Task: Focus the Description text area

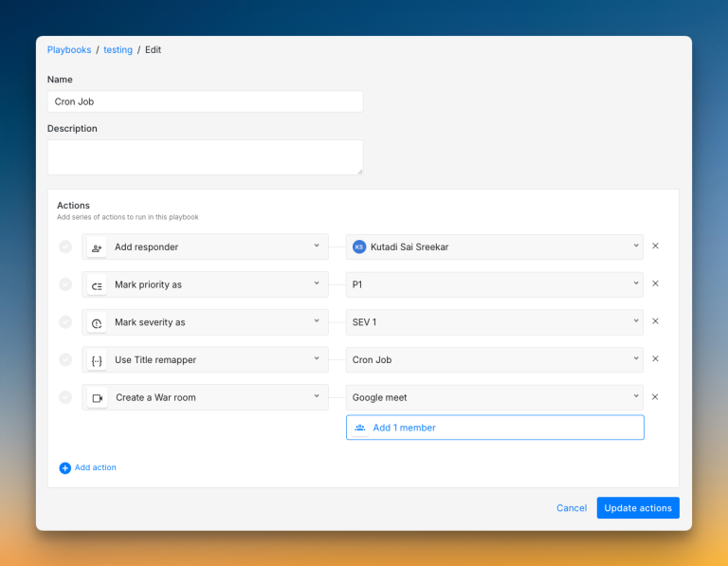Action: tap(205, 157)
